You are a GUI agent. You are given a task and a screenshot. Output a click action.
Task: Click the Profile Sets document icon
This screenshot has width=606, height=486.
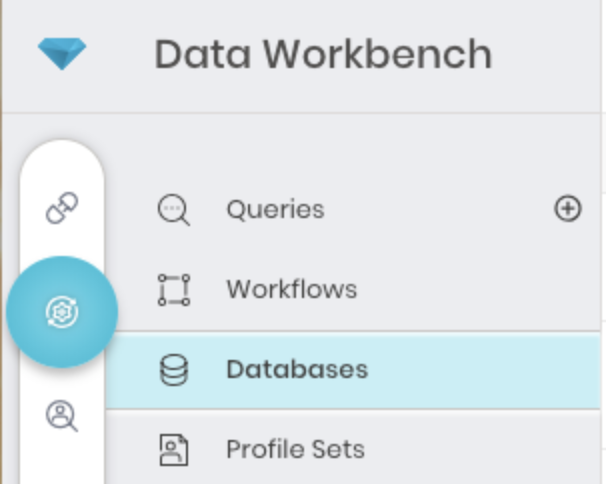click(173, 449)
